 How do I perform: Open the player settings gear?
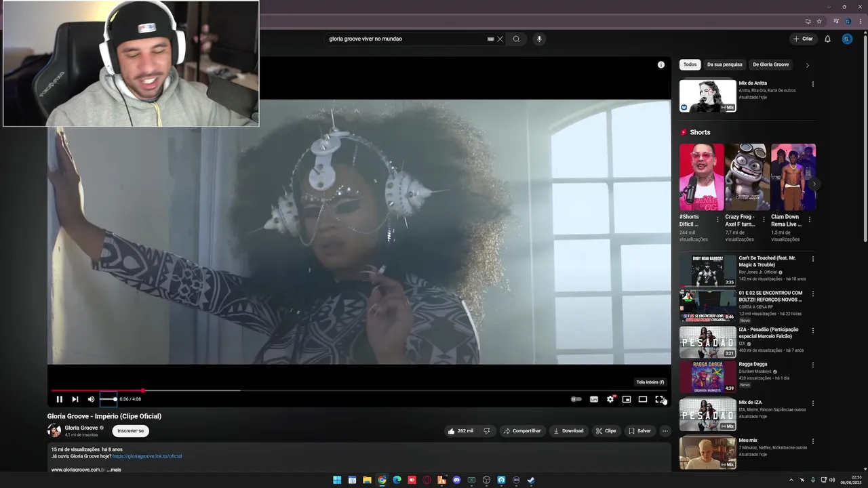[610, 399]
